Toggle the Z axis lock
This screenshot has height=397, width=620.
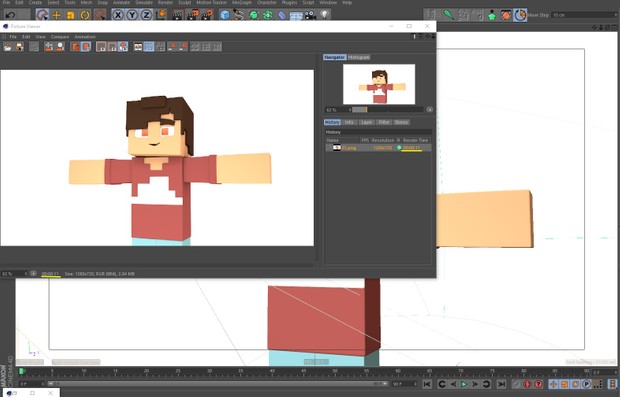146,15
